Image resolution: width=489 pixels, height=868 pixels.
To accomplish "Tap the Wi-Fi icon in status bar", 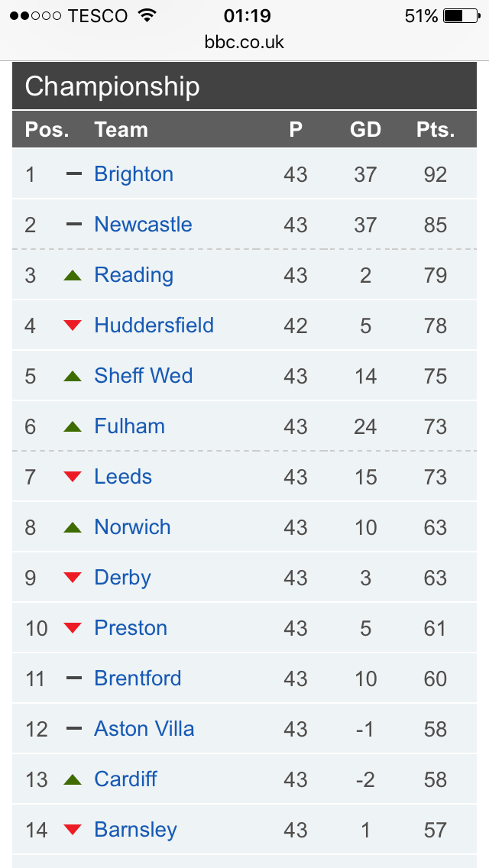I will tap(147, 15).
